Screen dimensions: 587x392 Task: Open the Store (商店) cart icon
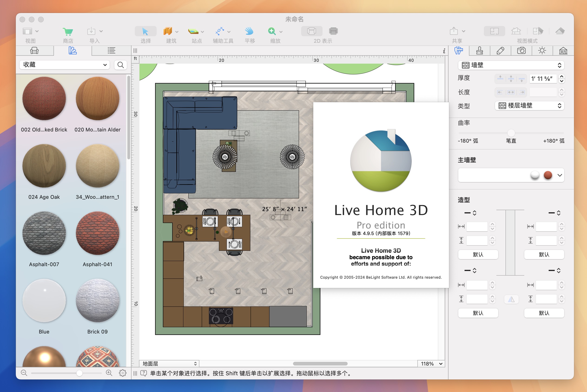point(68,32)
